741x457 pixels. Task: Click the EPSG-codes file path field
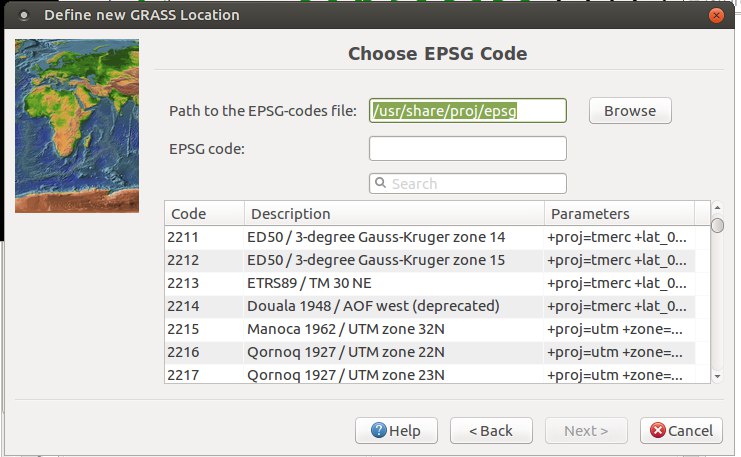click(x=467, y=111)
